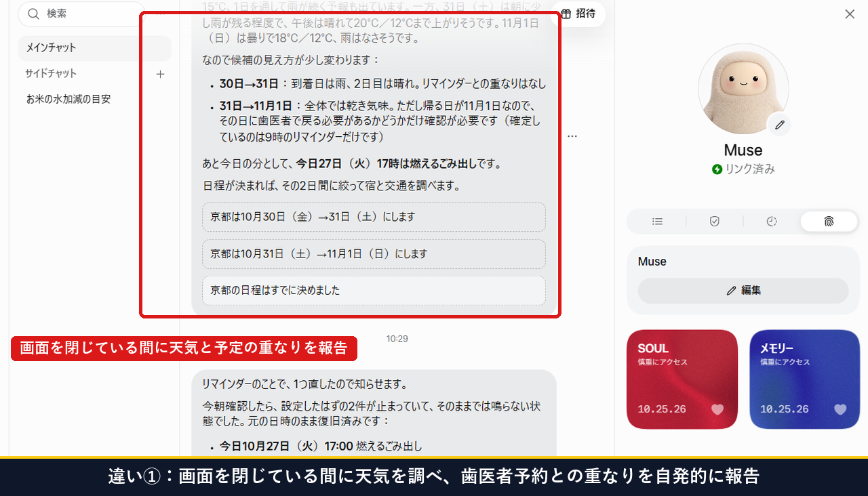The width and height of the screenshot is (868, 496).
Task: Click the サイドチャット section label
Action: coord(51,74)
